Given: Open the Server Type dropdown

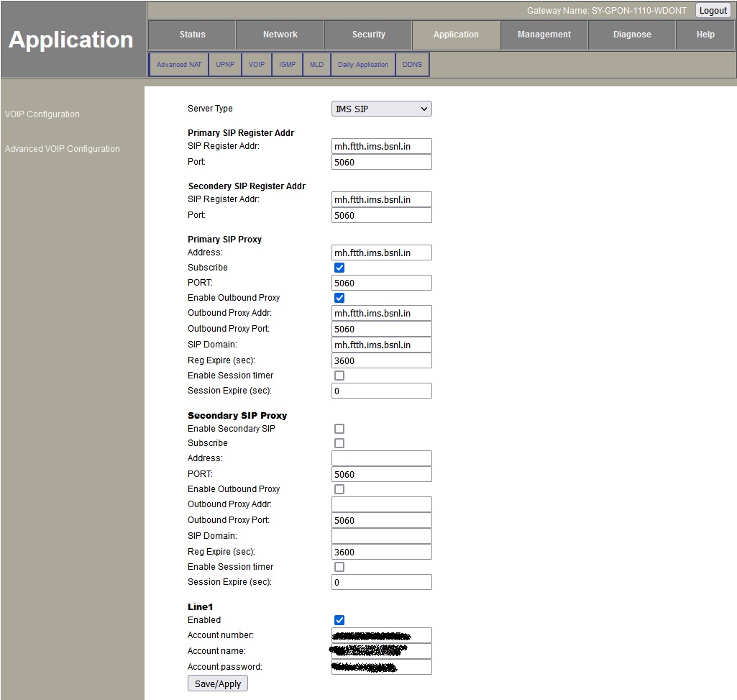Looking at the screenshot, I should pyautogui.click(x=381, y=109).
